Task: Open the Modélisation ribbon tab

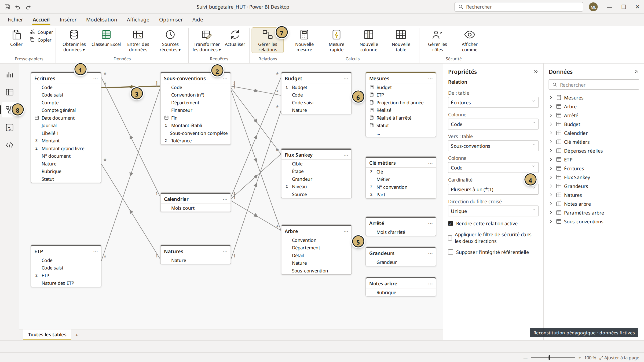Action: pos(101,20)
